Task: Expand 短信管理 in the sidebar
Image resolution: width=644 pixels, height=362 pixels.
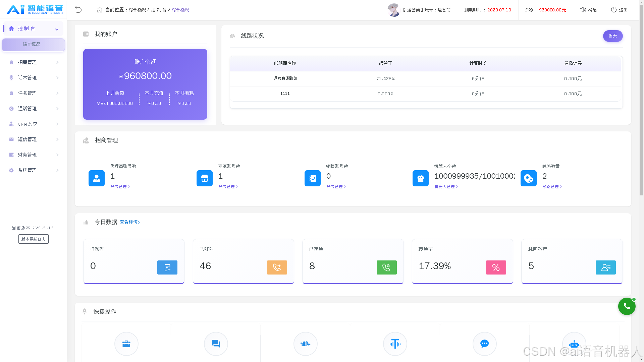Action: 33,139
